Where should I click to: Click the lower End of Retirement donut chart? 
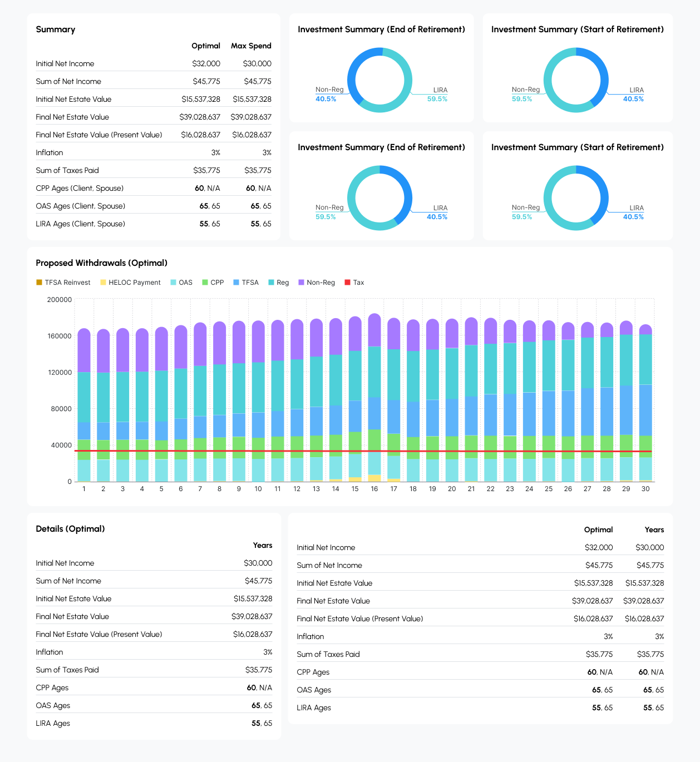pos(380,198)
